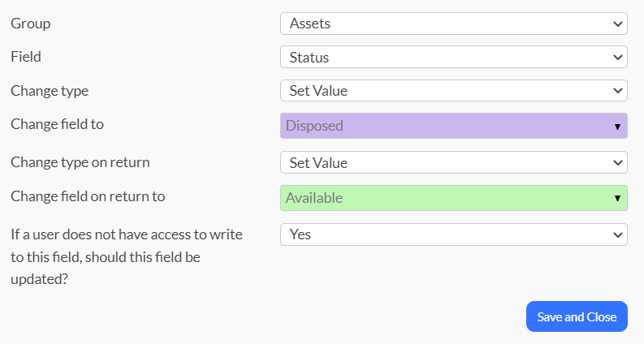
Task: Click the Change field on return to label
Action: 88,196
